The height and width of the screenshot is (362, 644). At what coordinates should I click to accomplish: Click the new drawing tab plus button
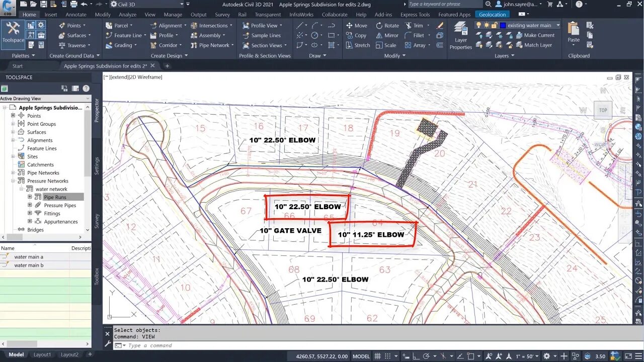click(168, 66)
